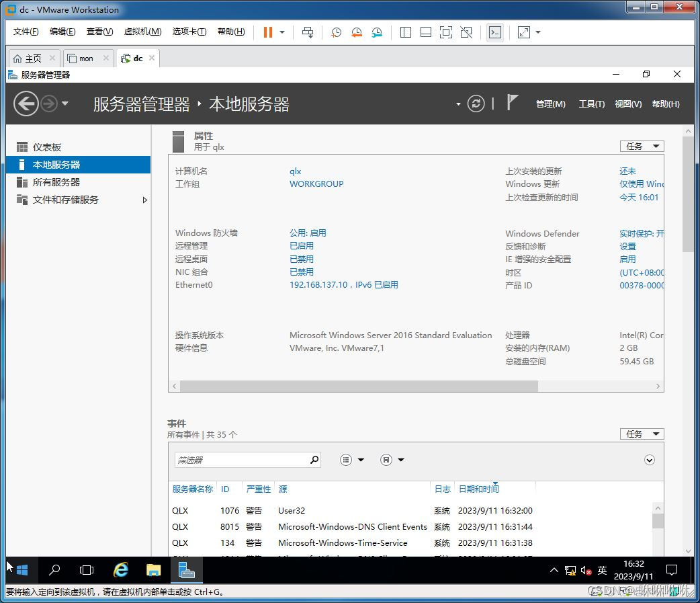Click the VMware pause virtual machine icon
Screen dimensions: 700x603
[x=268, y=32]
